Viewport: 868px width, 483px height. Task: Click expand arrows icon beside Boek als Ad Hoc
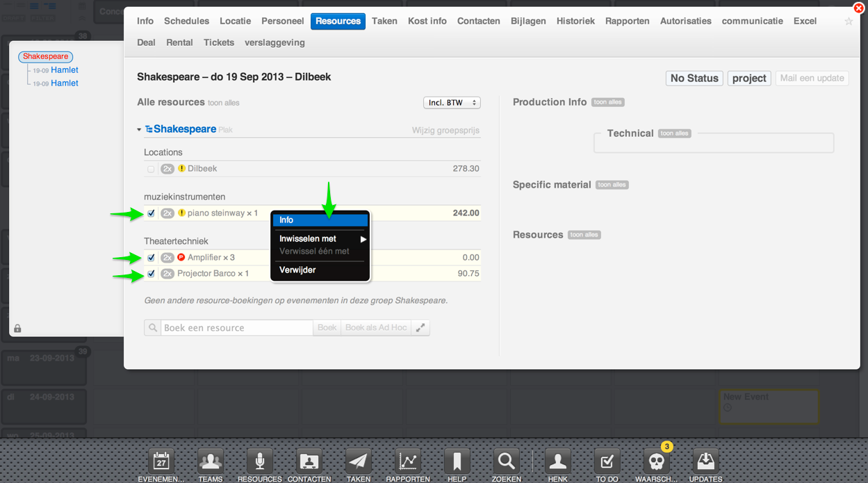pos(420,328)
